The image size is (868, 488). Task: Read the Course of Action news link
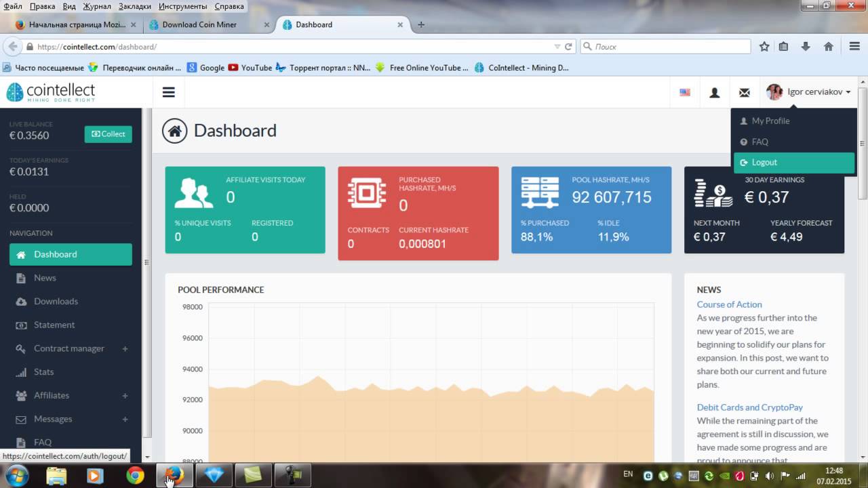[x=729, y=304]
